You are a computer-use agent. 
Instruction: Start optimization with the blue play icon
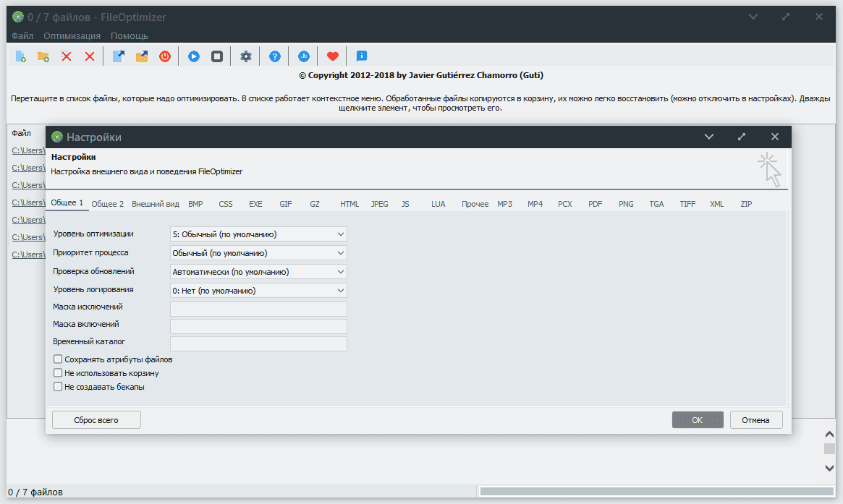[x=194, y=56]
